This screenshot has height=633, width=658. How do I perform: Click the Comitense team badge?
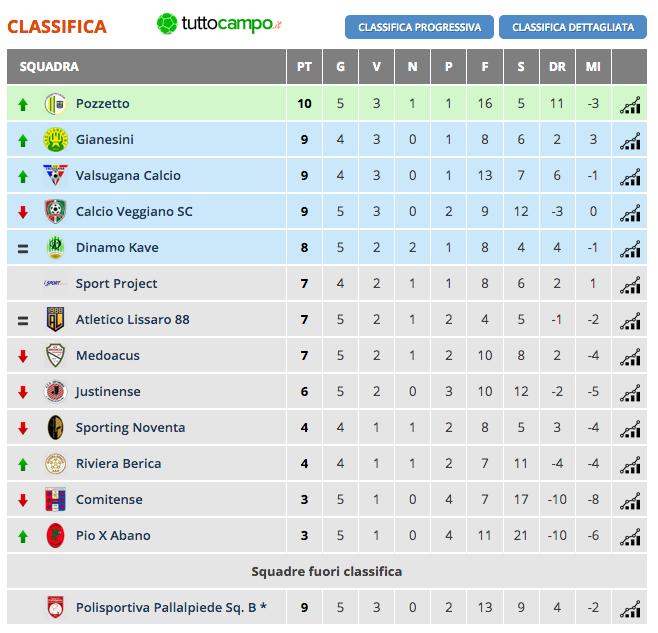pyautogui.click(x=55, y=499)
